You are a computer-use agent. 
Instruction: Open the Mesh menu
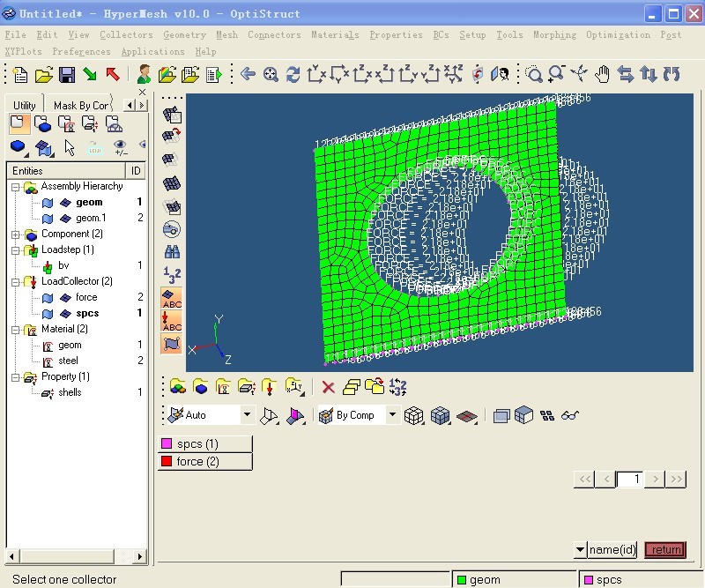(x=227, y=34)
